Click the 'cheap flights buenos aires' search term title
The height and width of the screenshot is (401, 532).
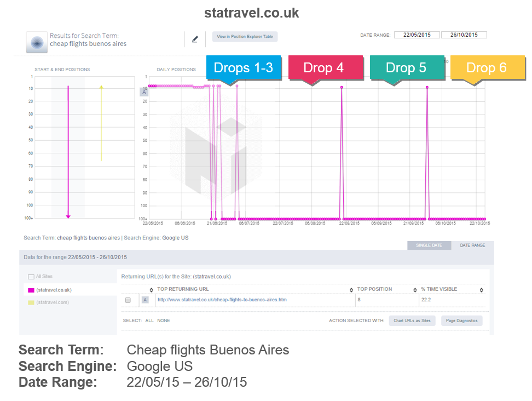click(88, 44)
